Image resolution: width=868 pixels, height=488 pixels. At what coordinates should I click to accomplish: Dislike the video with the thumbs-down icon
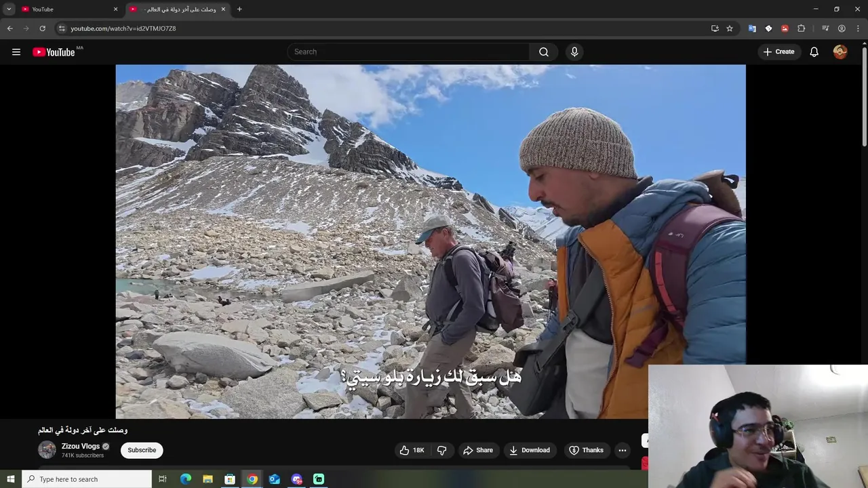(x=442, y=450)
